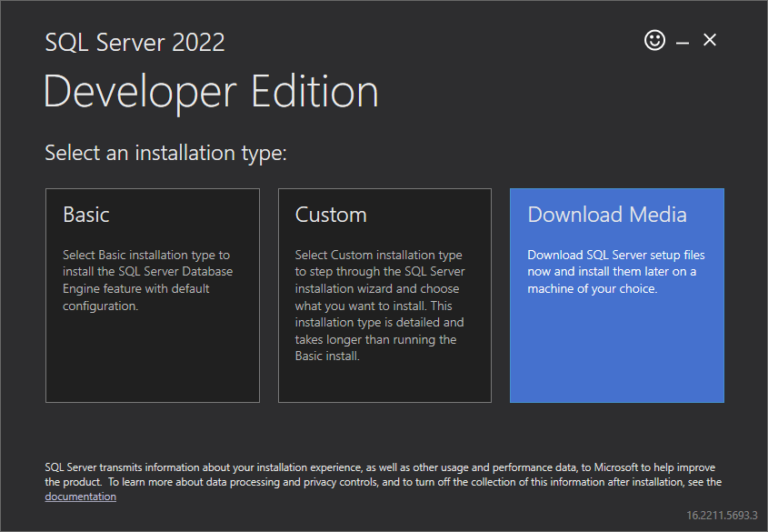Close the SQL Server 2022 installer
The width and height of the screenshot is (768, 532).
pos(710,40)
